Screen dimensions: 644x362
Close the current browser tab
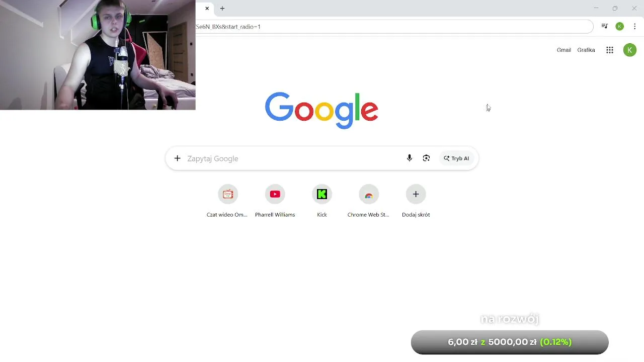tap(207, 9)
